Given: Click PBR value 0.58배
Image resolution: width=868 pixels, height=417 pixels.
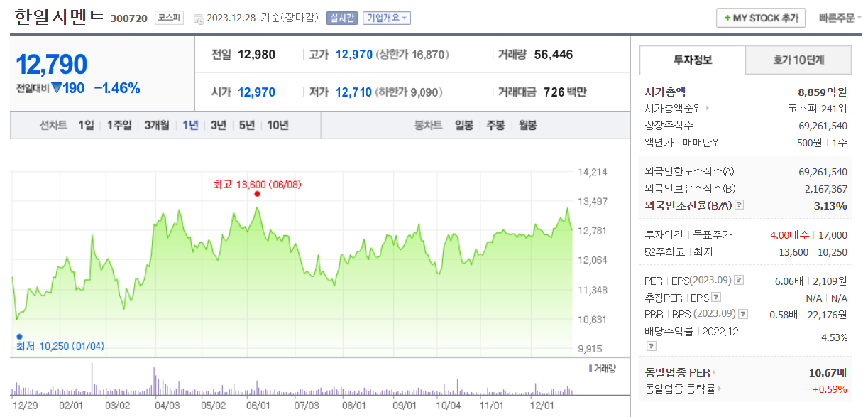Looking at the screenshot, I should tap(784, 314).
